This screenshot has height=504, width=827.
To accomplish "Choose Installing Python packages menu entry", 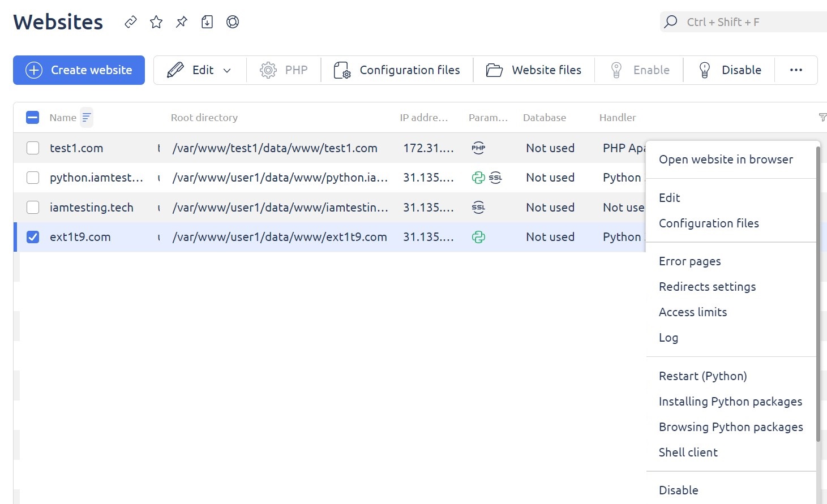I will point(730,402).
